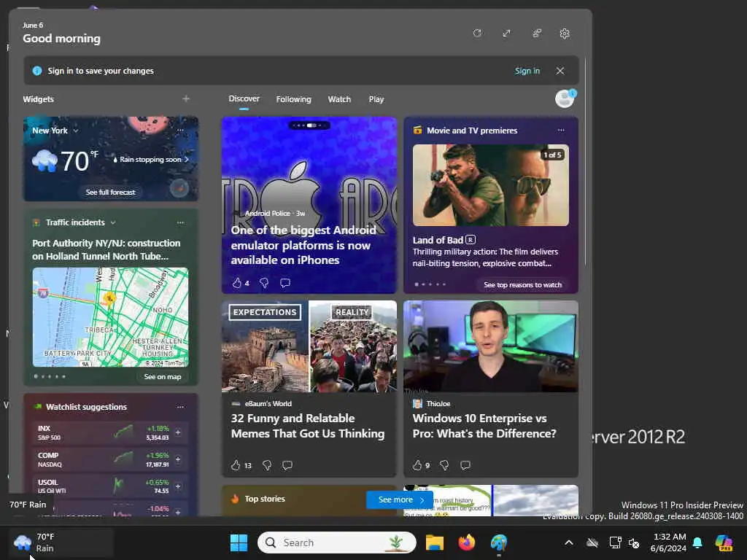The height and width of the screenshot is (560, 747).
Task: Add a widget with the plus icon
Action: coord(186,98)
